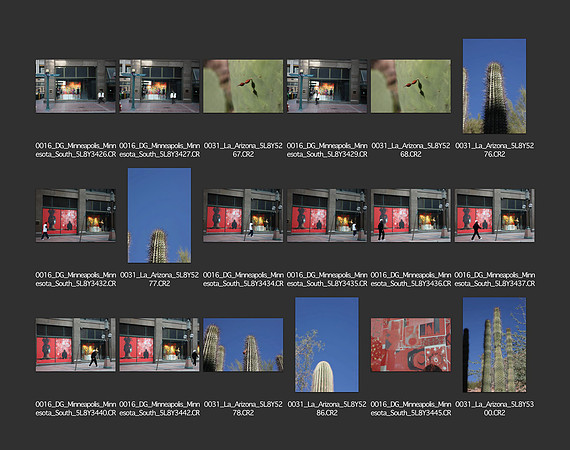Click filename 0016_DG_Minneapolis_Minnesota_South_SL8Y3429.CR
This screenshot has height=450, width=570.
pyautogui.click(x=327, y=150)
